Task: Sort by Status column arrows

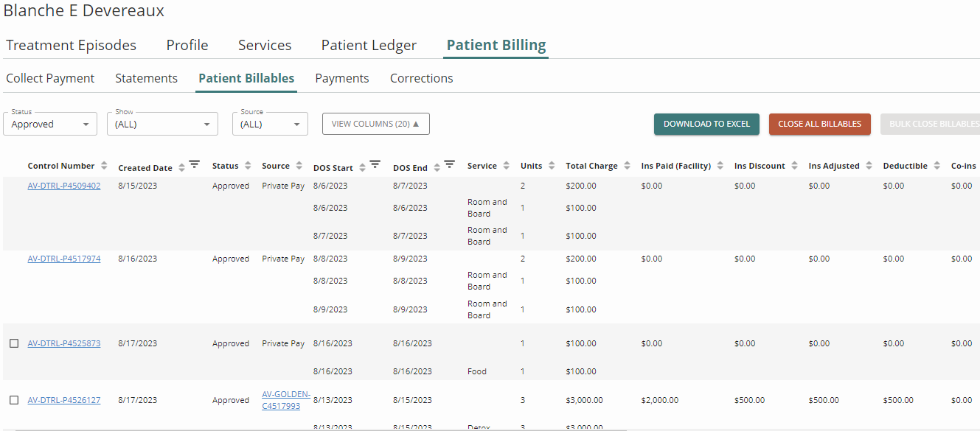Action: click(x=248, y=166)
